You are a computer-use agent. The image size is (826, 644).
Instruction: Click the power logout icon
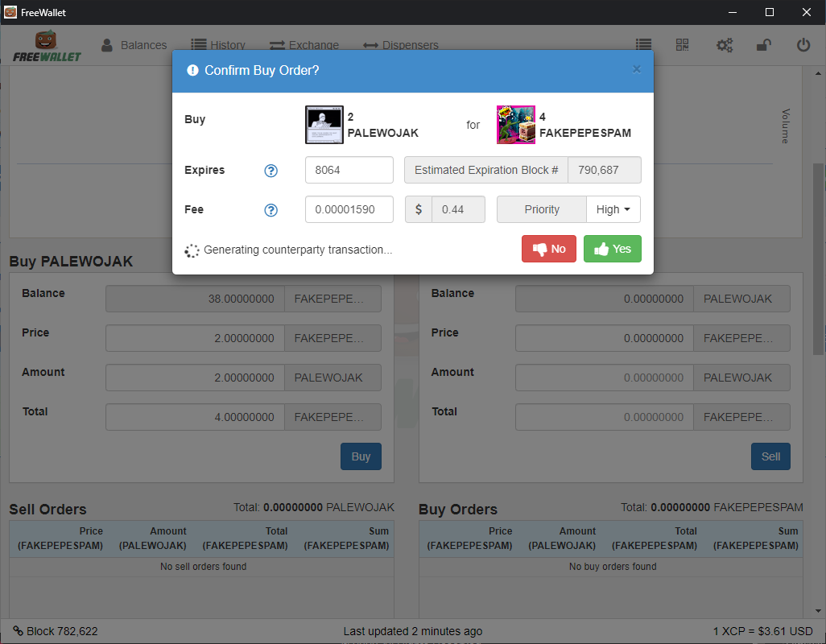point(803,45)
